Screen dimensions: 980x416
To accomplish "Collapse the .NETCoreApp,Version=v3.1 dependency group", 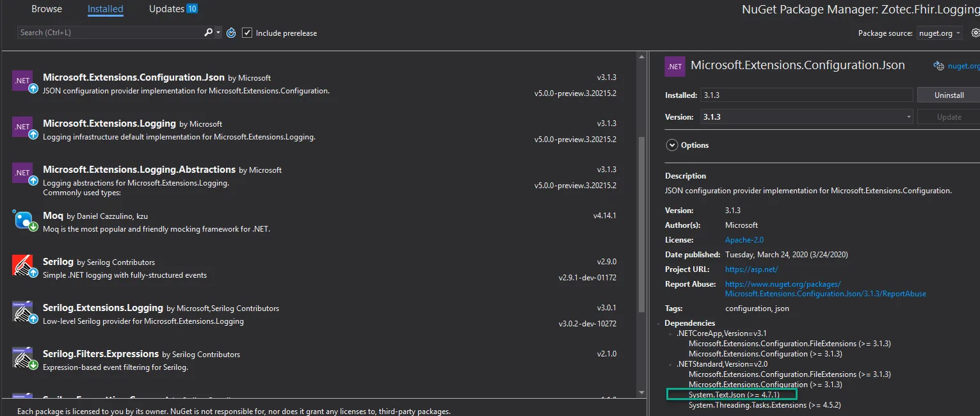I will tap(672, 333).
